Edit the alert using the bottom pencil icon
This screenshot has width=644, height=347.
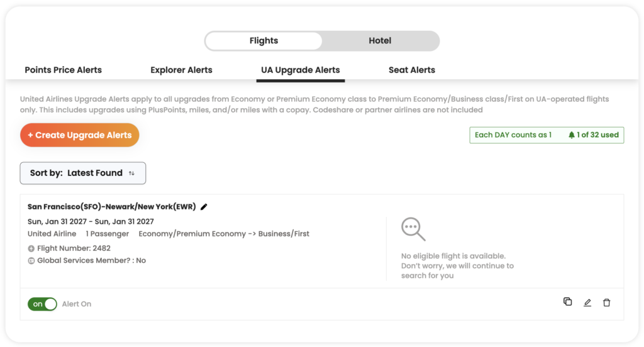click(x=587, y=302)
